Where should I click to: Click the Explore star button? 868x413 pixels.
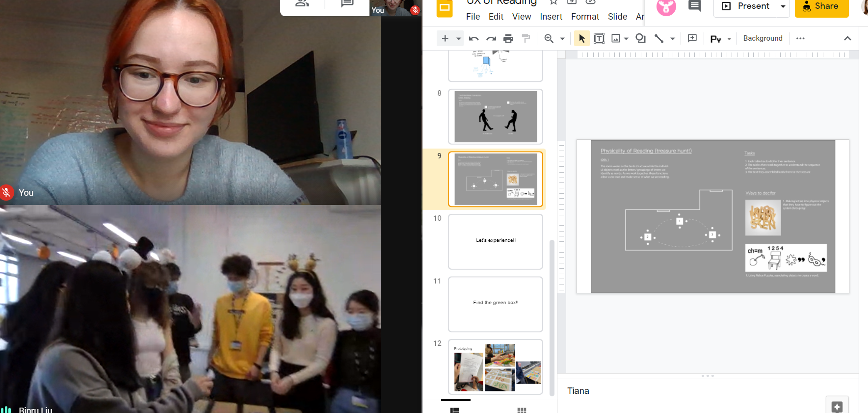(x=837, y=406)
